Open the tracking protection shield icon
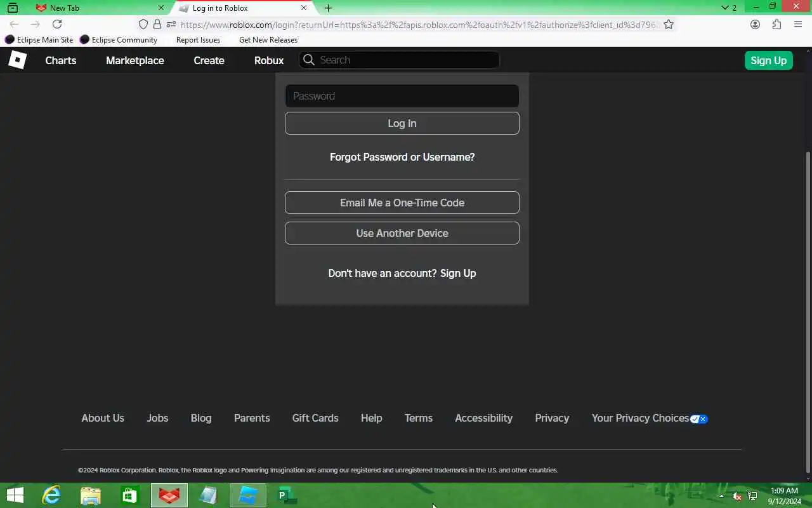Image resolution: width=812 pixels, height=508 pixels. tap(143, 24)
